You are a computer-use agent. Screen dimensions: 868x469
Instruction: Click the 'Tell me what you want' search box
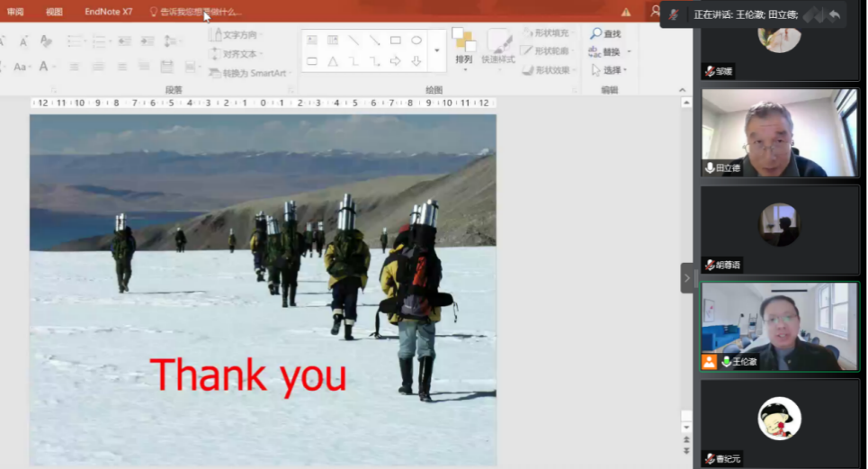pyautogui.click(x=200, y=12)
